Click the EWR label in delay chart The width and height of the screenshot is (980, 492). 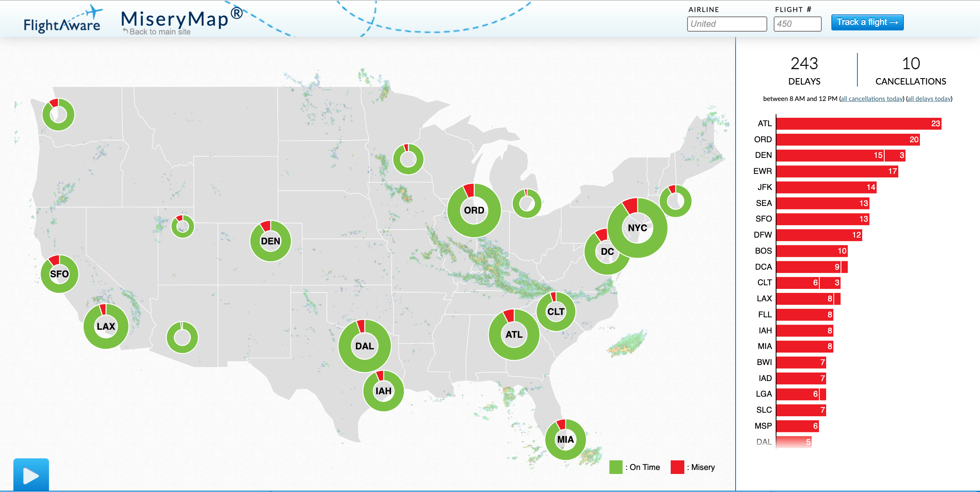[762, 171]
